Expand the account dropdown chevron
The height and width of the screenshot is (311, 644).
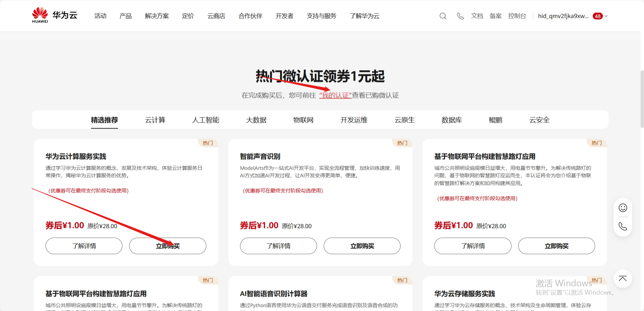pyautogui.click(x=606, y=16)
